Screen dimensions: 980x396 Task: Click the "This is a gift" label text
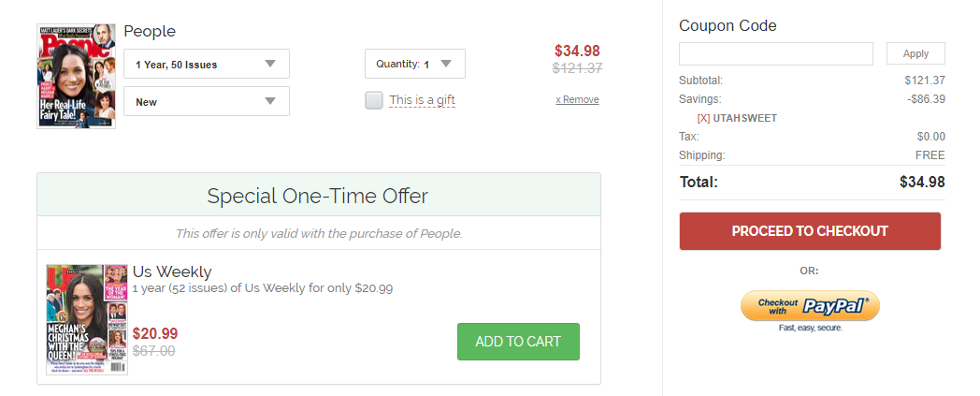tap(422, 100)
